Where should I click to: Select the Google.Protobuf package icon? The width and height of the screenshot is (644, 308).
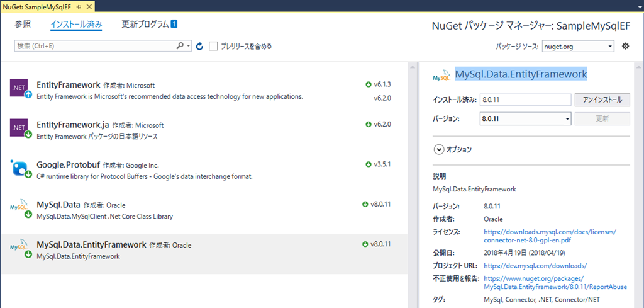click(19, 168)
